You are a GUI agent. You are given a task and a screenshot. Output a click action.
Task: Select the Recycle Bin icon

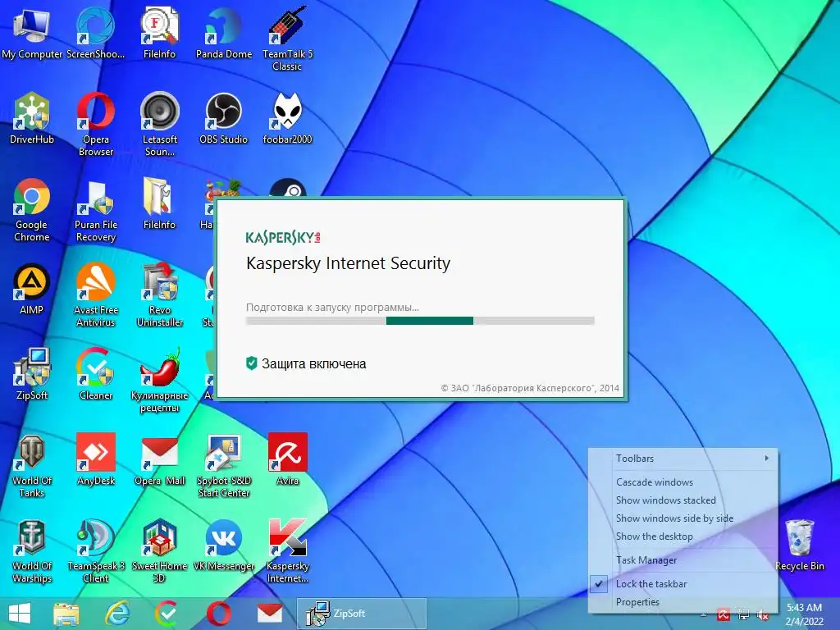point(799,545)
